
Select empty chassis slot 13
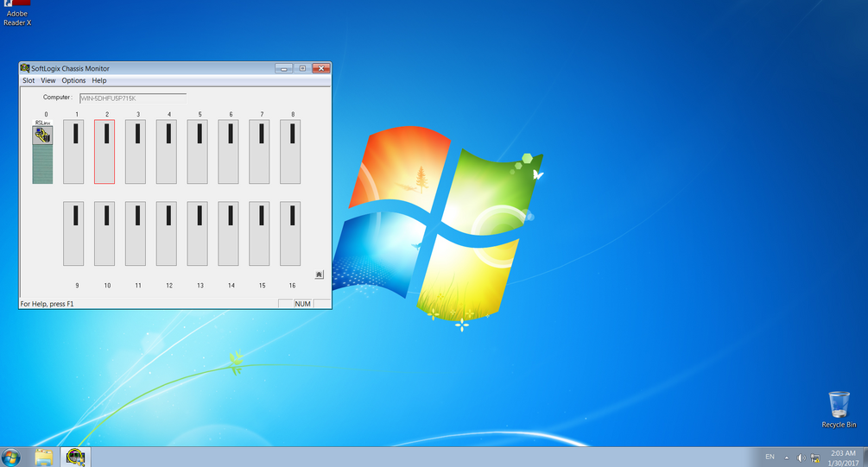198,233
